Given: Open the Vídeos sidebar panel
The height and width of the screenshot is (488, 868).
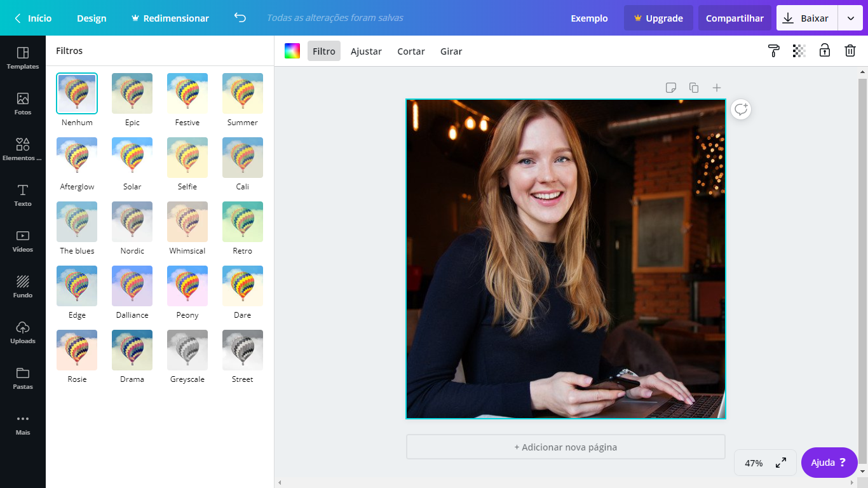Looking at the screenshot, I should [x=23, y=241].
